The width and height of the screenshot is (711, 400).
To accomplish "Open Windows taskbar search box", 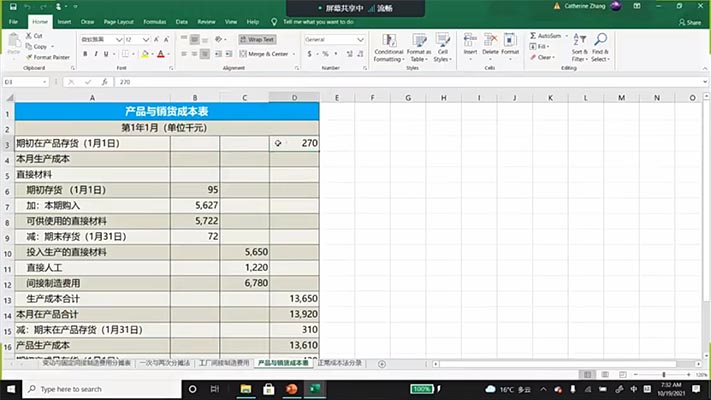I will [102, 389].
